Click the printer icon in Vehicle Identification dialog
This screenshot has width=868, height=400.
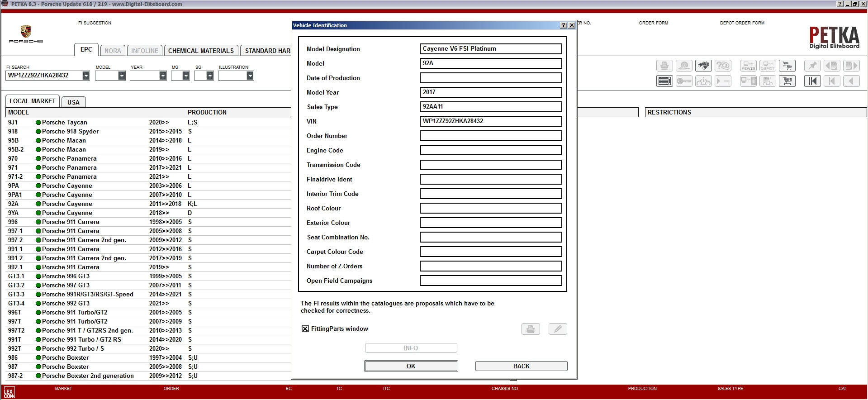(531, 329)
